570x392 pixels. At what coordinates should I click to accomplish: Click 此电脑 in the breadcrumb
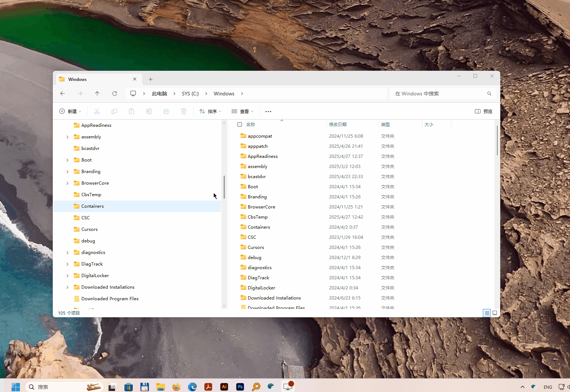[x=159, y=94]
